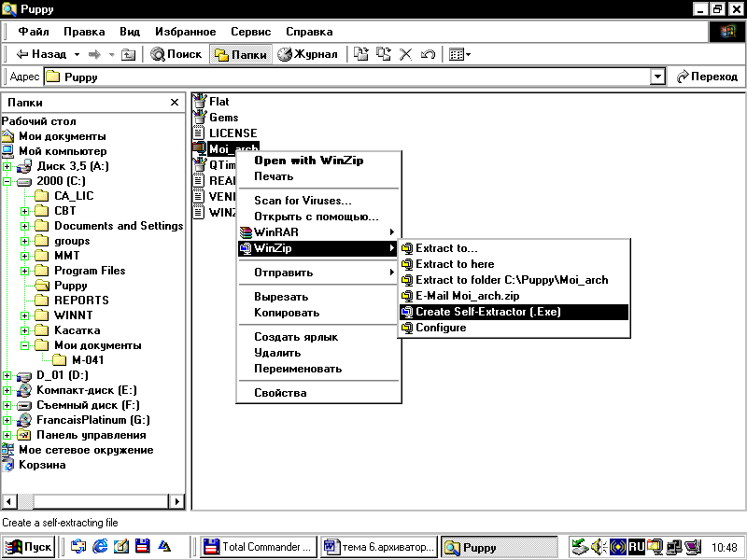Collapse the 2000 (C:) drive node
The width and height of the screenshot is (747, 560).
(x=7, y=181)
